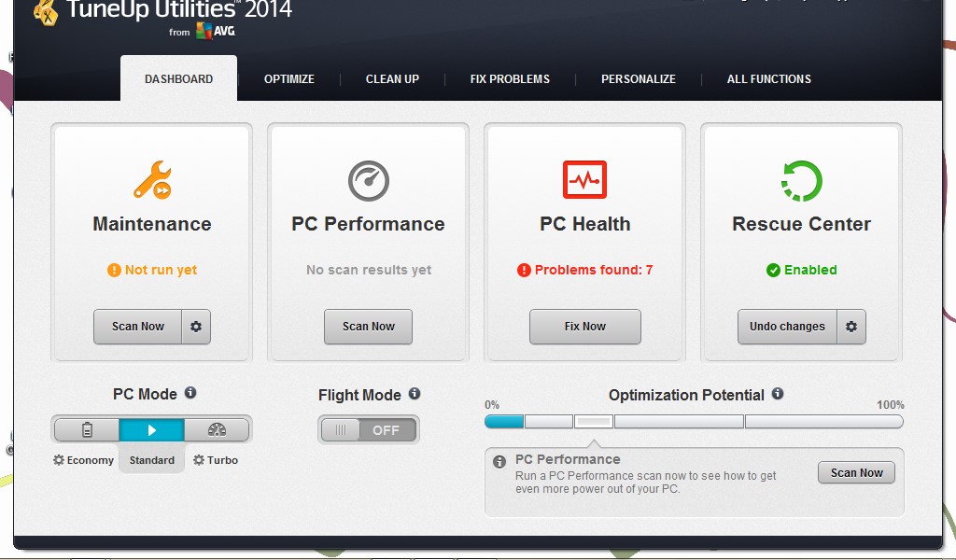
Task: Click the 'Enabled' status text
Action: click(810, 270)
